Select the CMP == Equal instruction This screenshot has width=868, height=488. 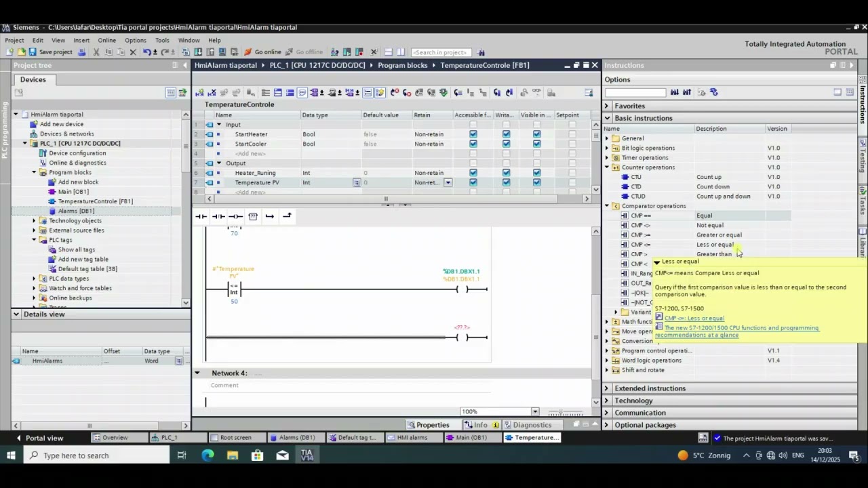click(641, 216)
